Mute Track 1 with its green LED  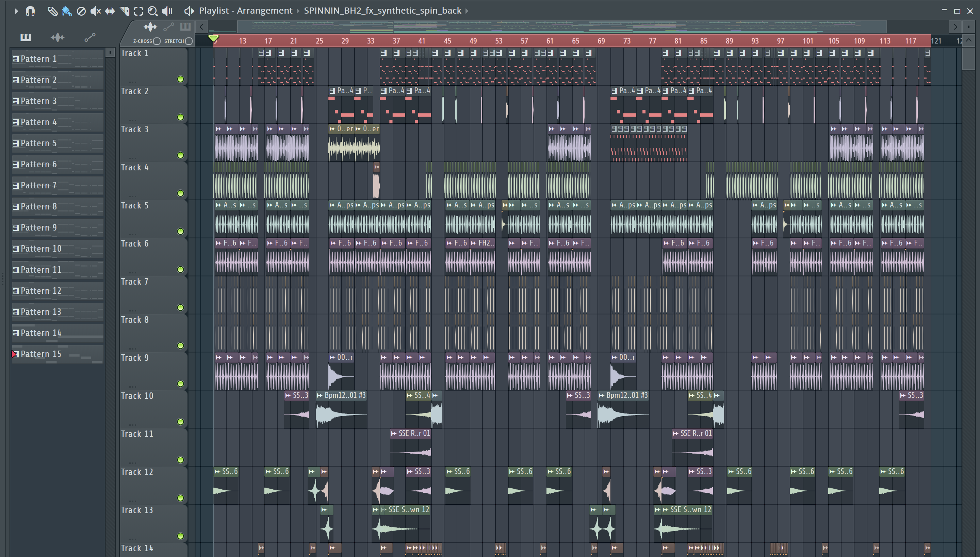180,79
